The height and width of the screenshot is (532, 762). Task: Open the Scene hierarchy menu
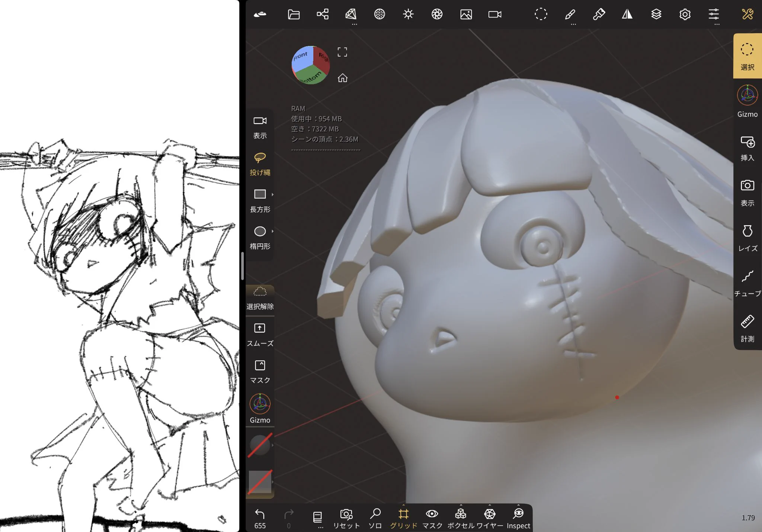(323, 14)
